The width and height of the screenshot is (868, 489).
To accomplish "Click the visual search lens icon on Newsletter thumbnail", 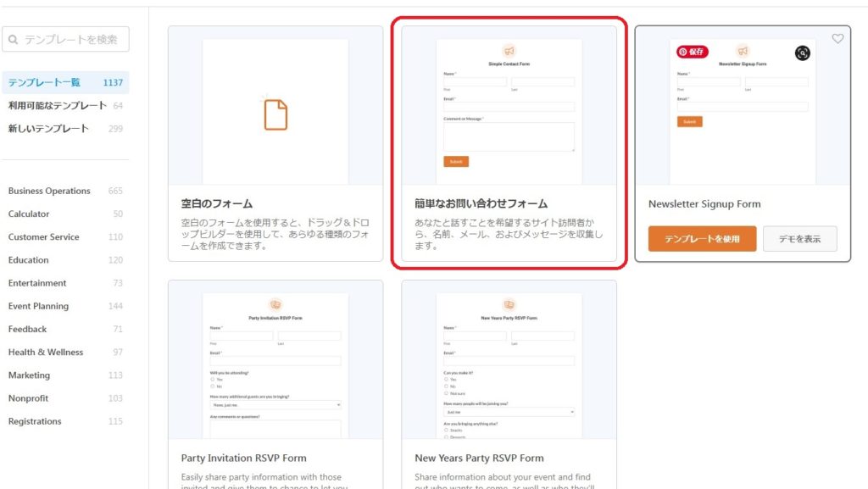I will point(803,53).
